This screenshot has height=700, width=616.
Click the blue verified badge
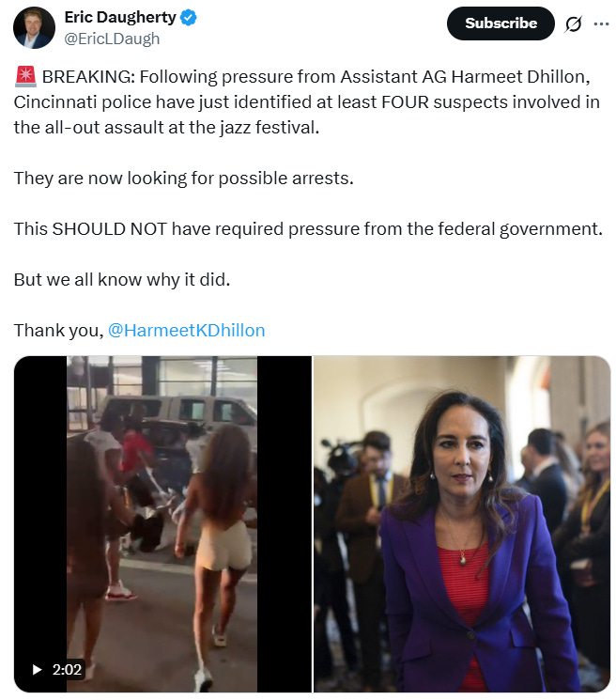(x=188, y=18)
